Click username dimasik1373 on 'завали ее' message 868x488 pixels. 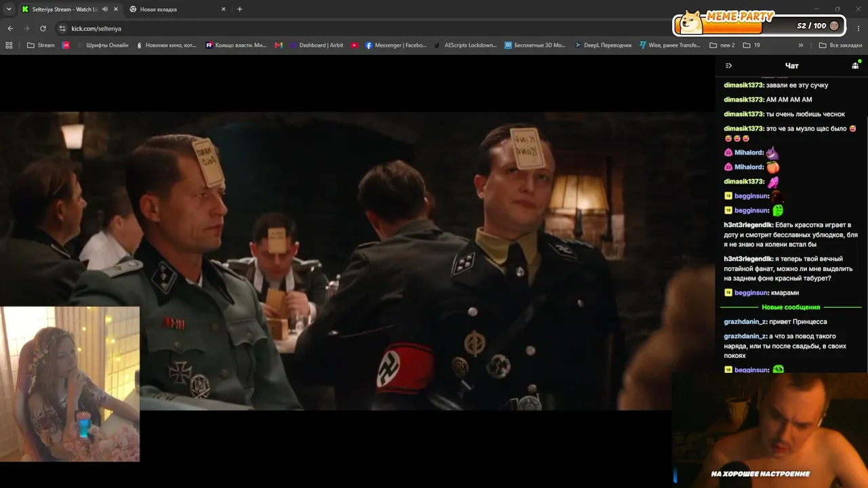744,85
